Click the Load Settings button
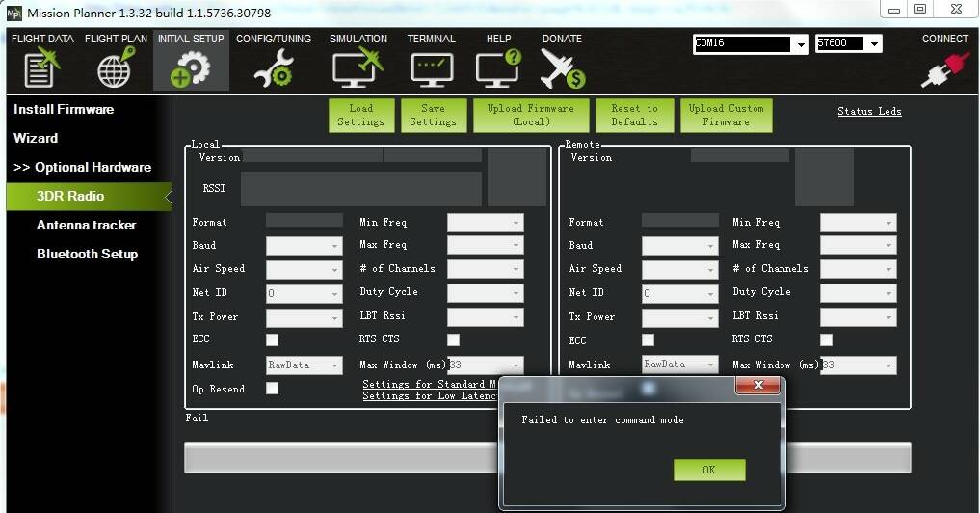The height and width of the screenshot is (513, 980). click(361, 115)
